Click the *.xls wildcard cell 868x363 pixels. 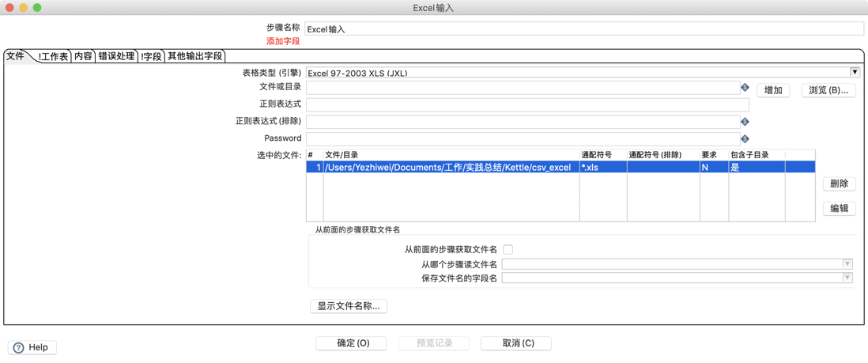coord(603,168)
